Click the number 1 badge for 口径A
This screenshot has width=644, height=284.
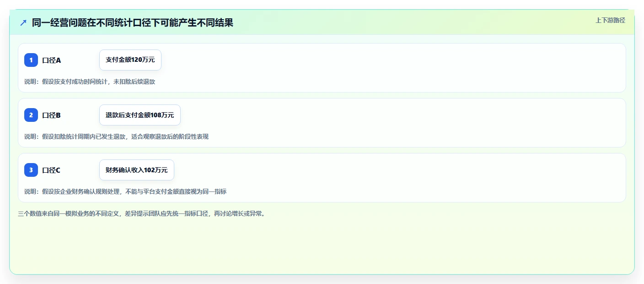(x=31, y=60)
